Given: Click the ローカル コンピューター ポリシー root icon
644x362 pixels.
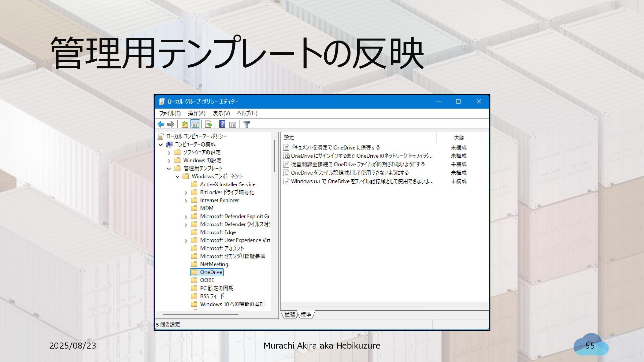Looking at the screenshot, I should click(x=161, y=136).
